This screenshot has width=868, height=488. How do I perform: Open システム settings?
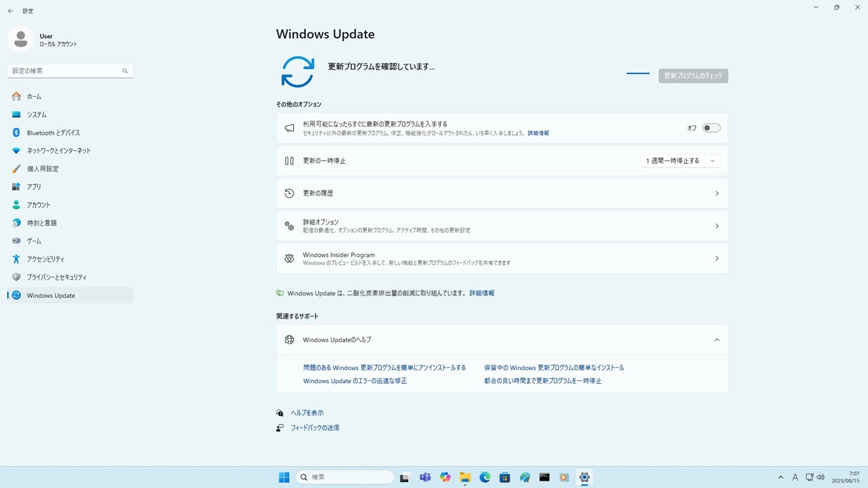(x=71, y=115)
